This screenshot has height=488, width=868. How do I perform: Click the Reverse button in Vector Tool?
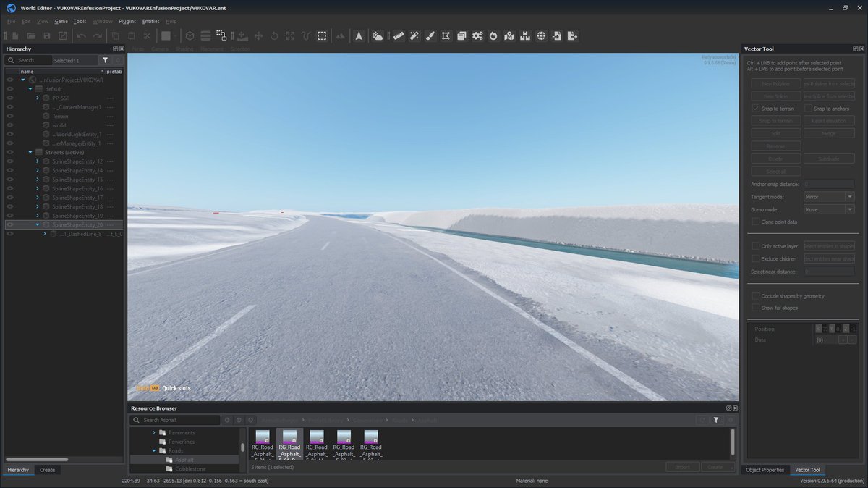click(775, 146)
